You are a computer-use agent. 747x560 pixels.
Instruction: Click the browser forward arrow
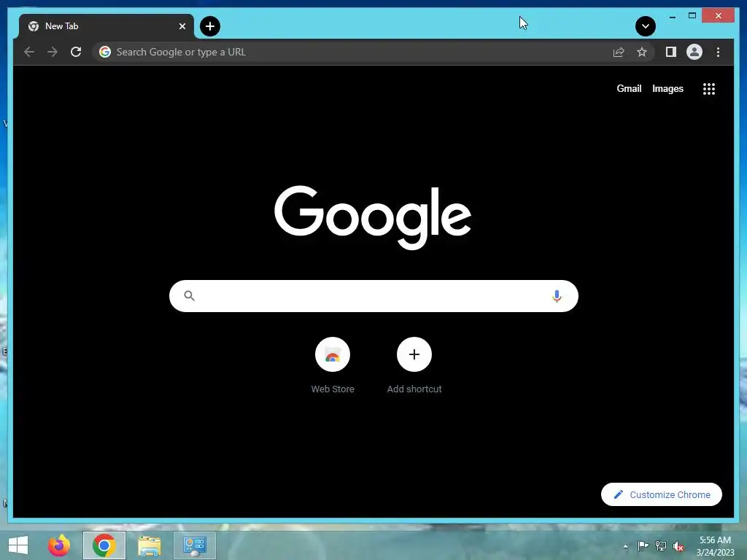[53, 52]
